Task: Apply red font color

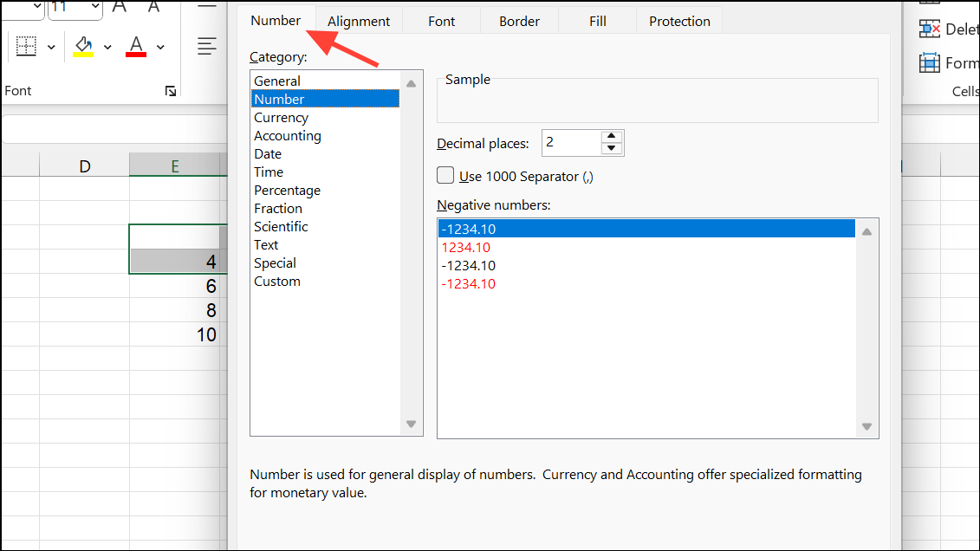Action: click(x=136, y=46)
